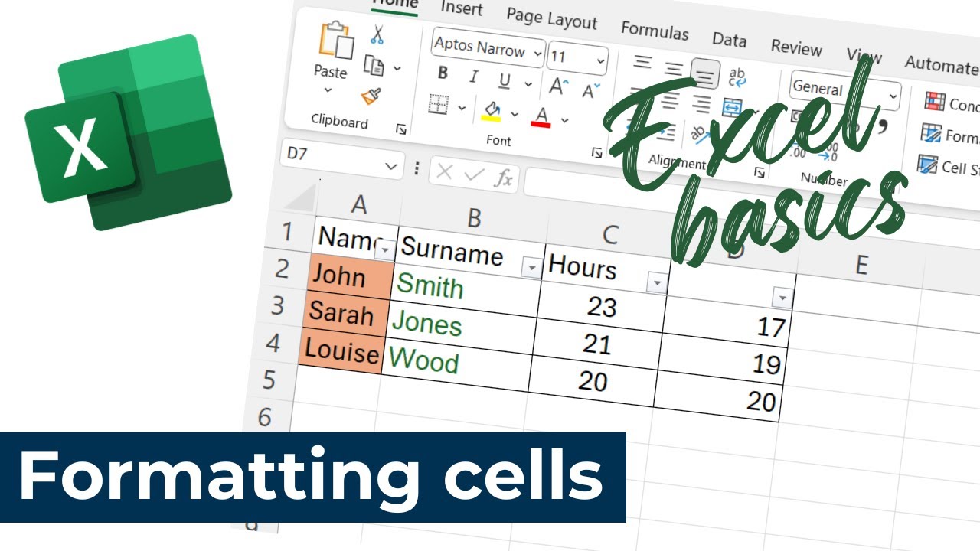Toggle Italic formatting

(474, 77)
